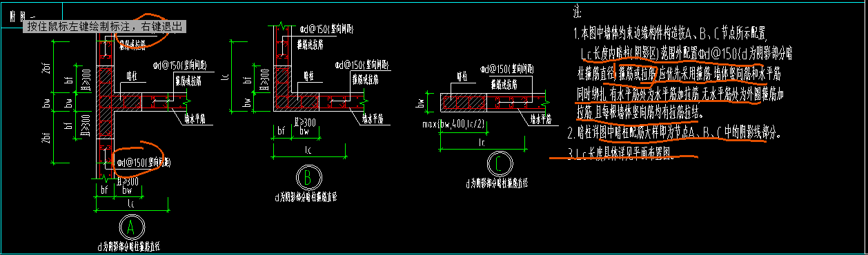
Task: Click caption 'd为阴影部分暗柱箍筋直径' under node C
Action: click(x=497, y=183)
